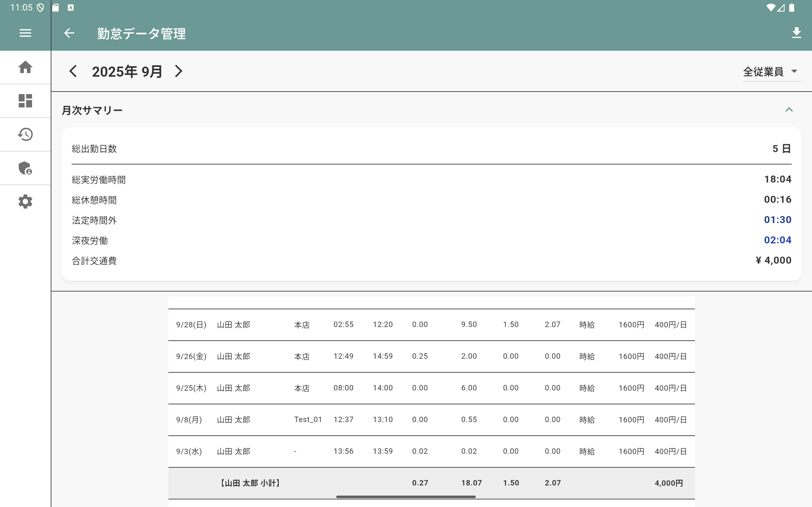Select the 深夜労働 02:04 value

[777, 240]
